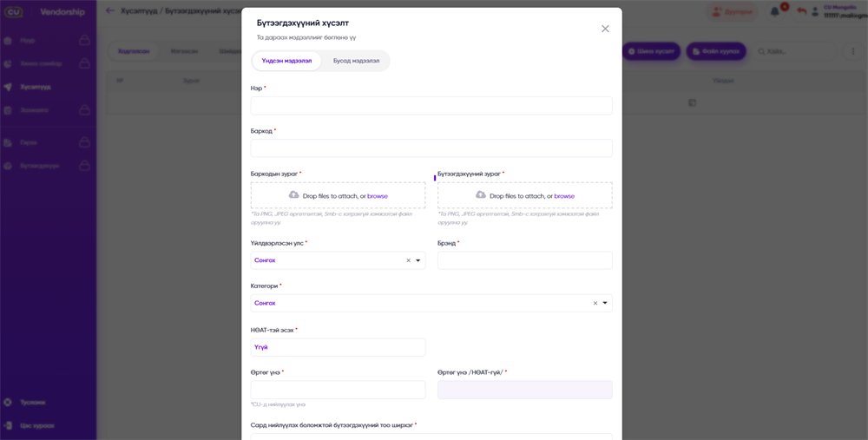Open Хянах самбар dashboard icon in sidebar
Screen dimensions: 868x440
pyautogui.click(x=8, y=63)
